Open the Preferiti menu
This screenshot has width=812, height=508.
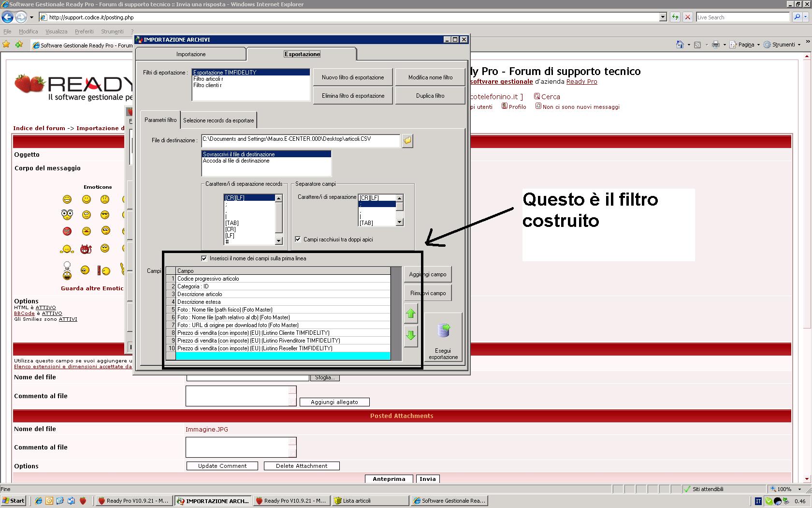point(84,31)
